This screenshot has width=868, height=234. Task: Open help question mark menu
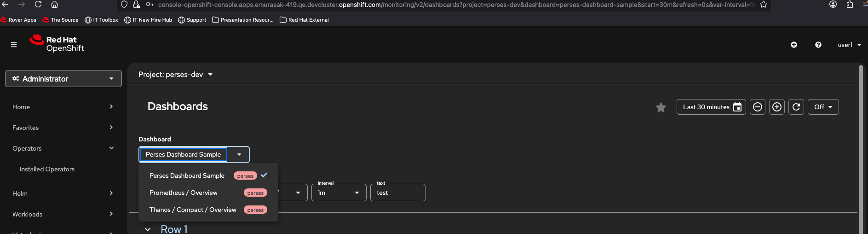click(x=818, y=45)
